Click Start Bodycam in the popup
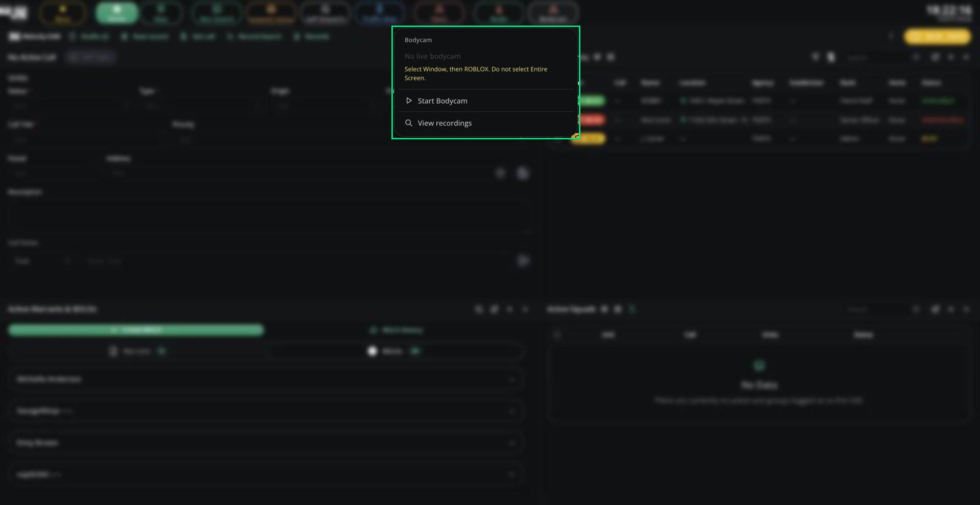This screenshot has height=505, width=980. [x=485, y=101]
